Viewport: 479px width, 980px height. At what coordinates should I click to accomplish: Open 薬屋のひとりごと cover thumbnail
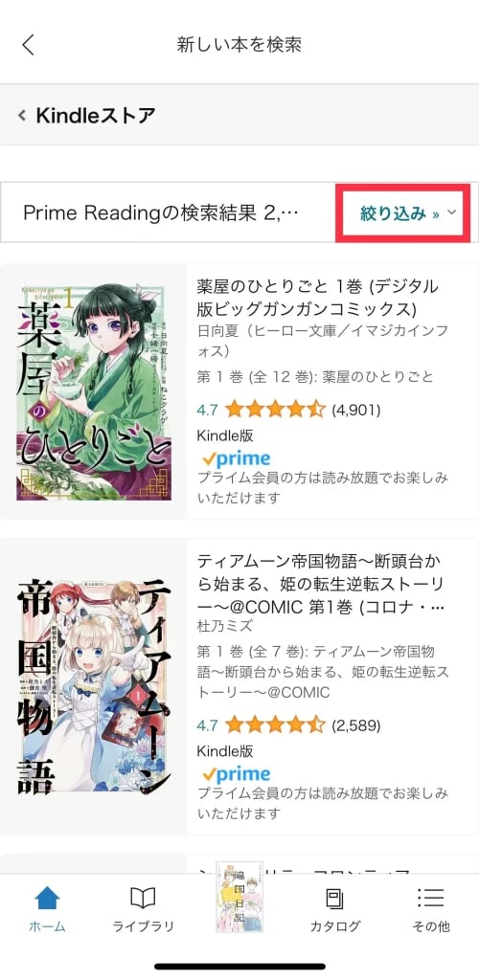(94, 391)
